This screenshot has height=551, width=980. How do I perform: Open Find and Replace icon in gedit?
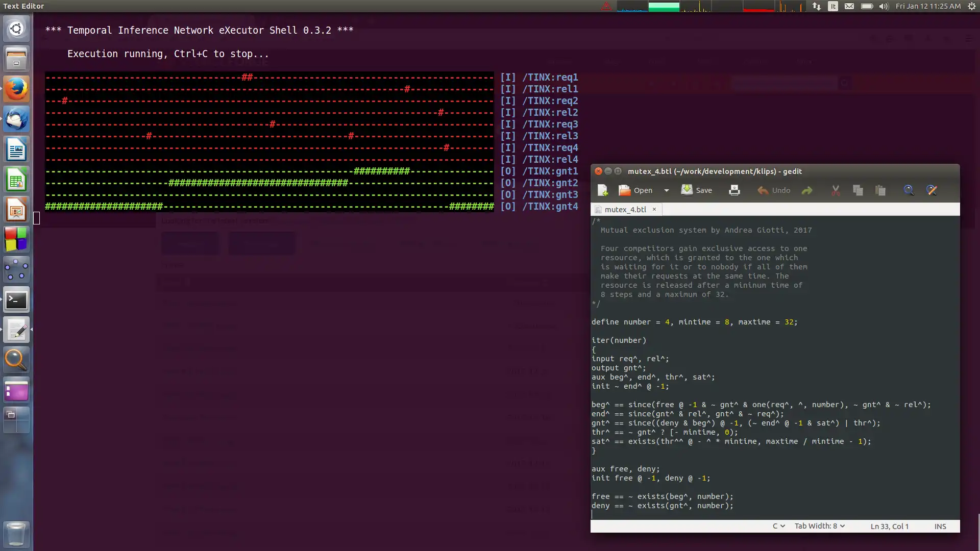[x=932, y=190]
